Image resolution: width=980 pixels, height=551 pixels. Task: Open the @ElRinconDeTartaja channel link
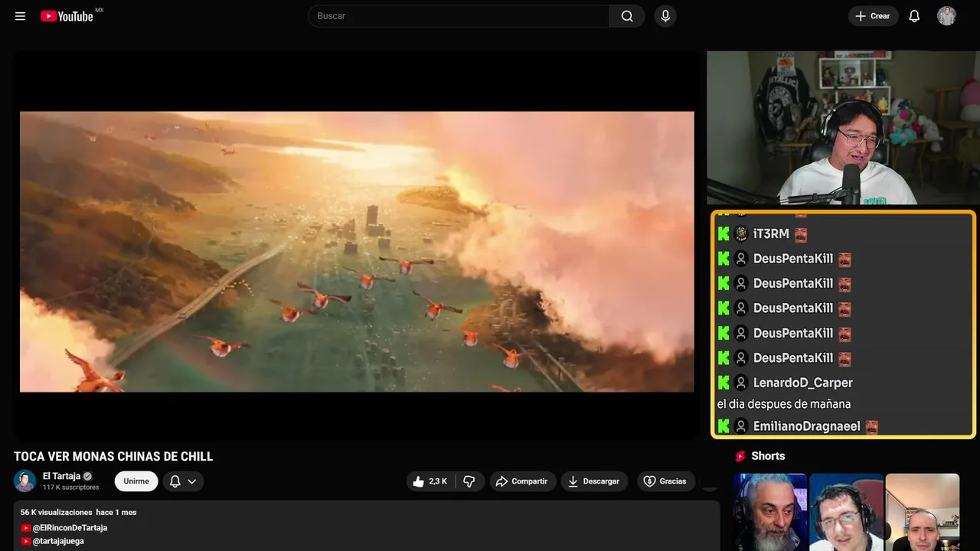[69, 528]
